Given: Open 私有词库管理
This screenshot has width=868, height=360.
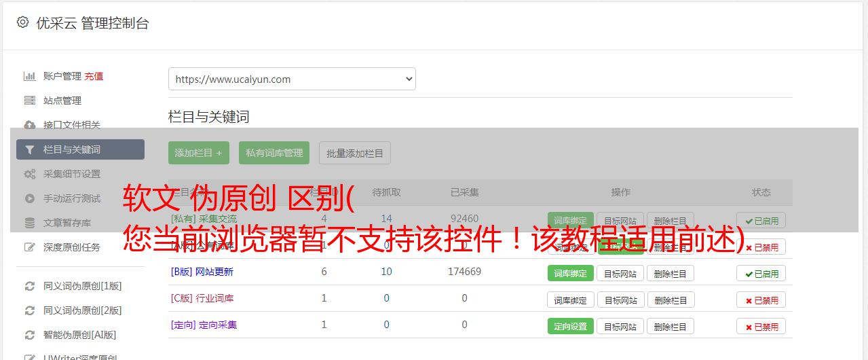Looking at the screenshot, I should (274, 153).
